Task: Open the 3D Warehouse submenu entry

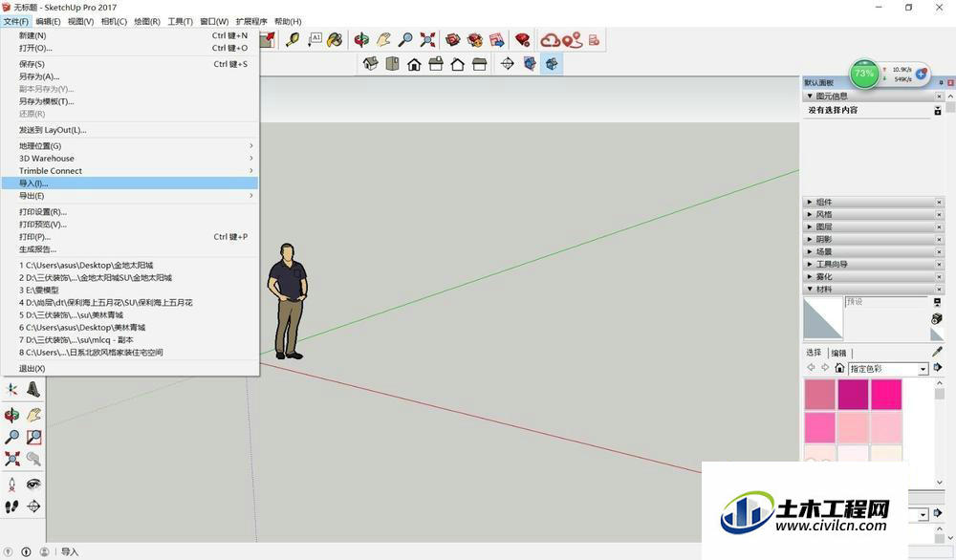Action: pos(130,159)
